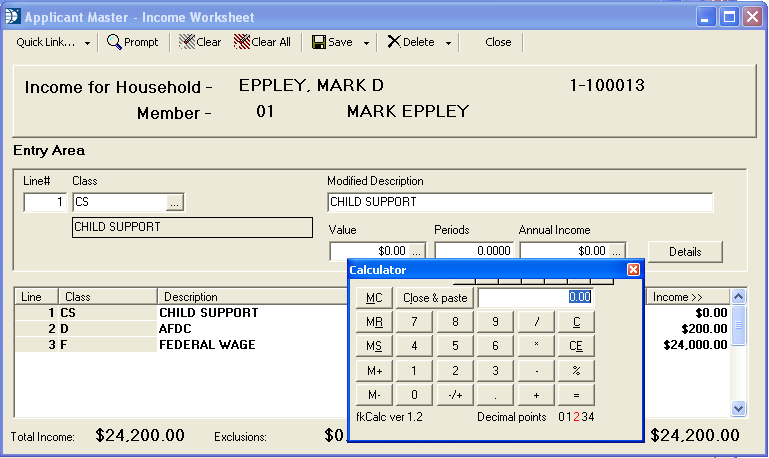Click the Modified Description text field

(520, 202)
